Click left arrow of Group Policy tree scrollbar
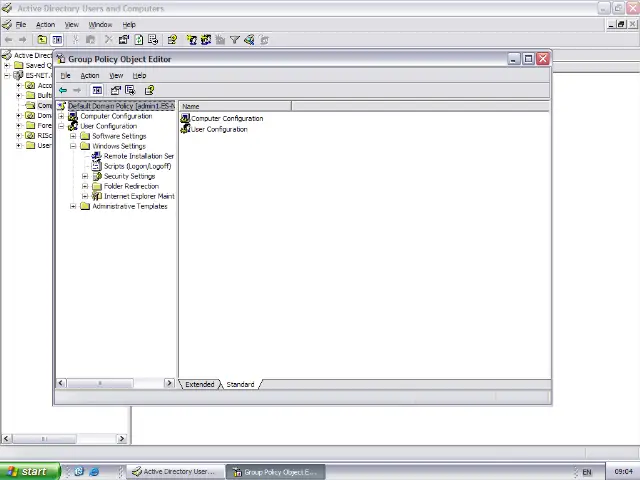 click(x=61, y=383)
